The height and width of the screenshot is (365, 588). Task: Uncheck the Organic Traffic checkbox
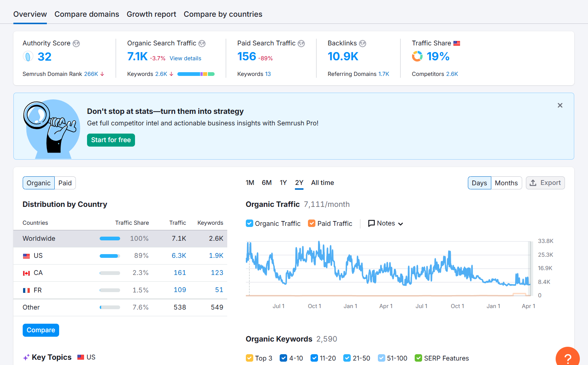pyautogui.click(x=250, y=223)
